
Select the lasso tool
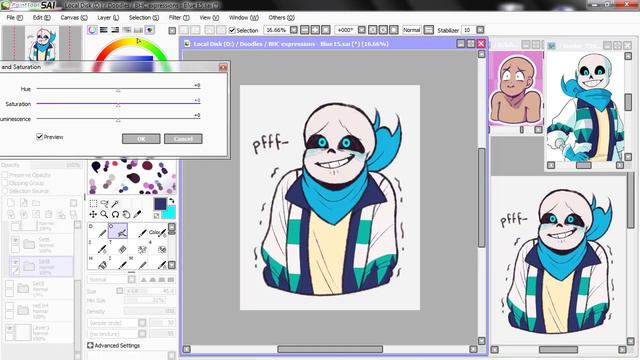point(104,203)
